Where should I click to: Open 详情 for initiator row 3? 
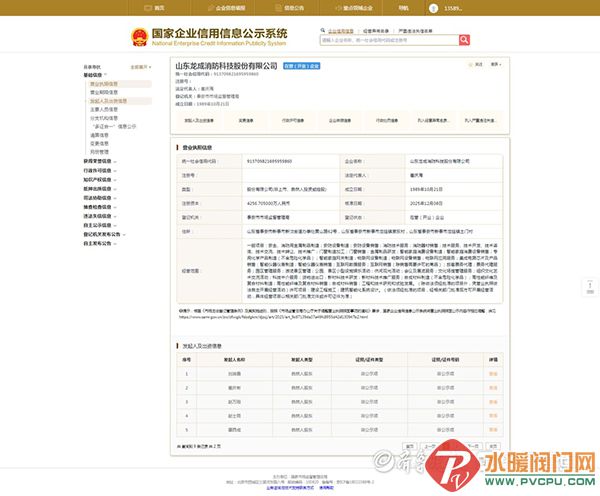click(493, 402)
